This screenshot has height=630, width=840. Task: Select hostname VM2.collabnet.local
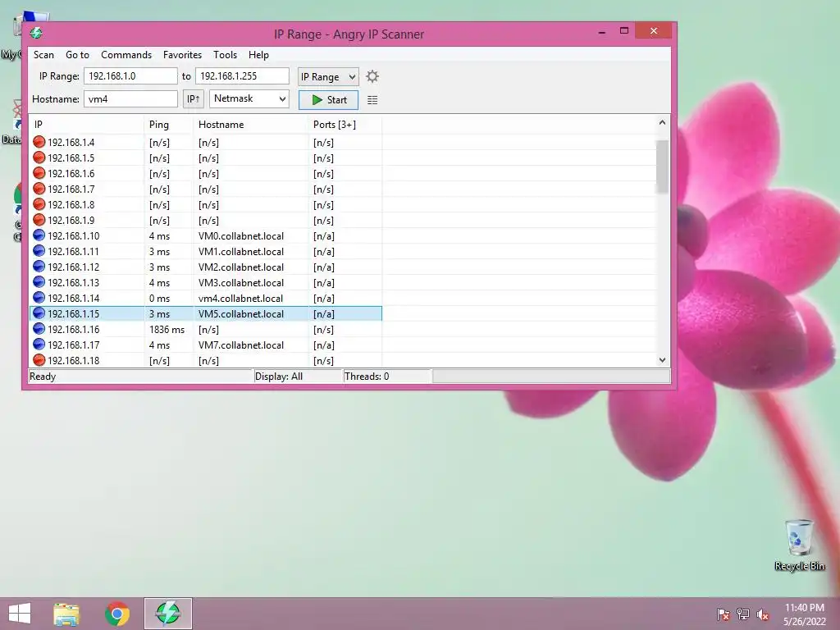241,267
